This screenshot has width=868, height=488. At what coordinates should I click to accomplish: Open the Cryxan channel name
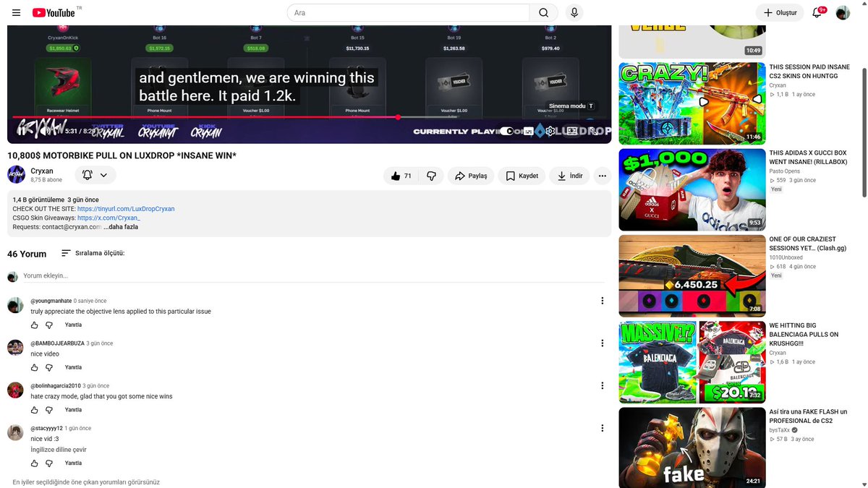[42, 171]
